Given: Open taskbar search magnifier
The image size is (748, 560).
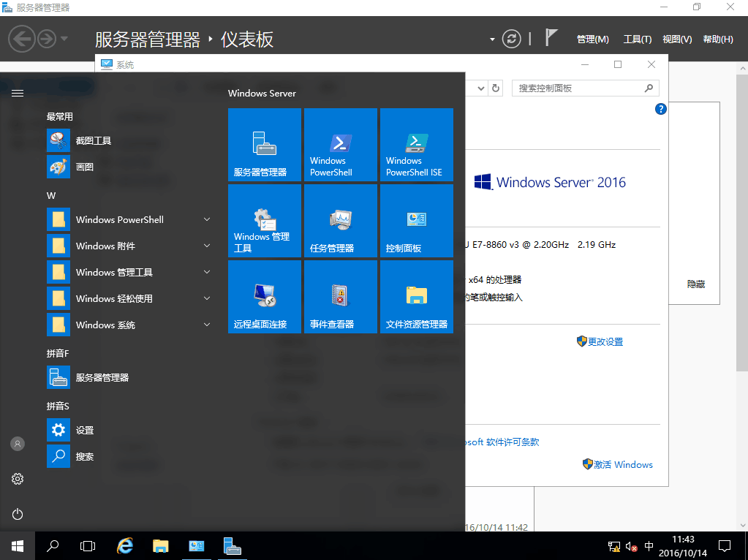Looking at the screenshot, I should (x=53, y=546).
